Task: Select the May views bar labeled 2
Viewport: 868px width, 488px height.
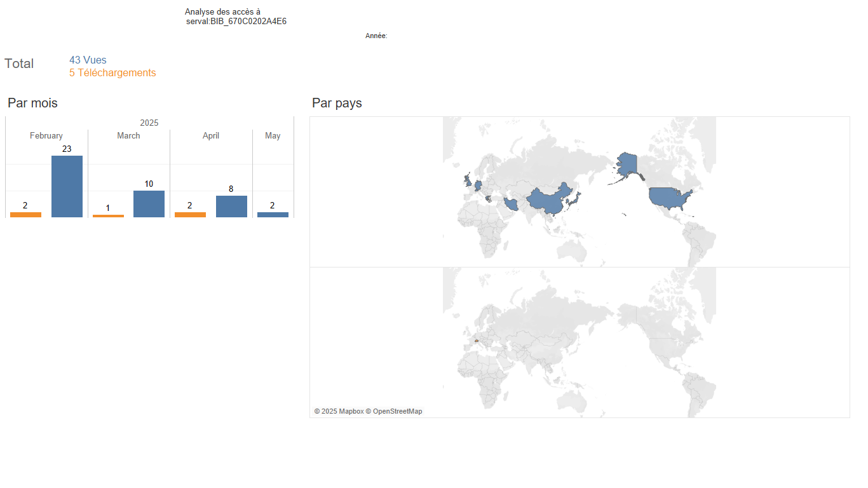Action: (x=273, y=215)
